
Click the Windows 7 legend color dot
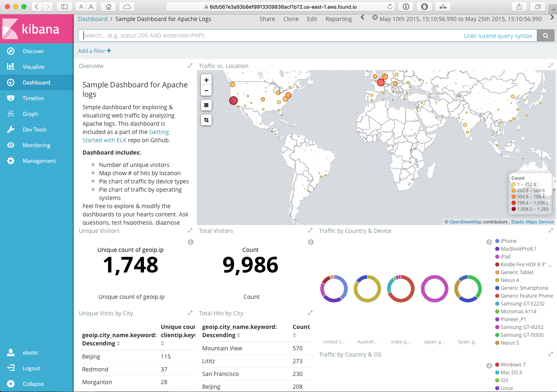(x=497, y=365)
